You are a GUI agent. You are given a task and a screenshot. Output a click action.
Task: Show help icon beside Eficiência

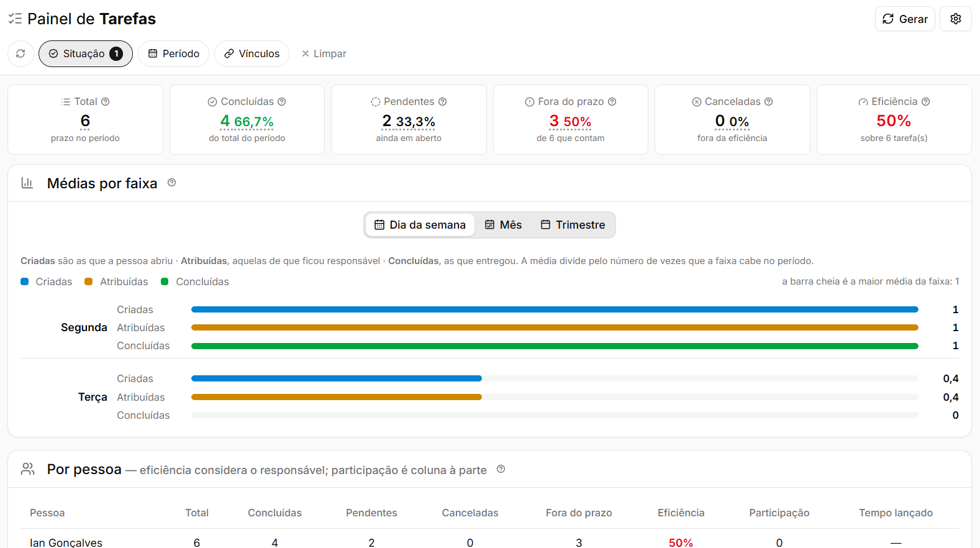click(926, 102)
